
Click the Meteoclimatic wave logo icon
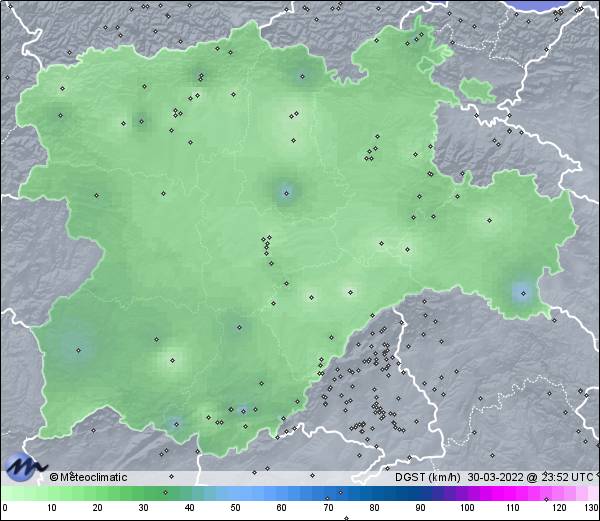point(24,467)
